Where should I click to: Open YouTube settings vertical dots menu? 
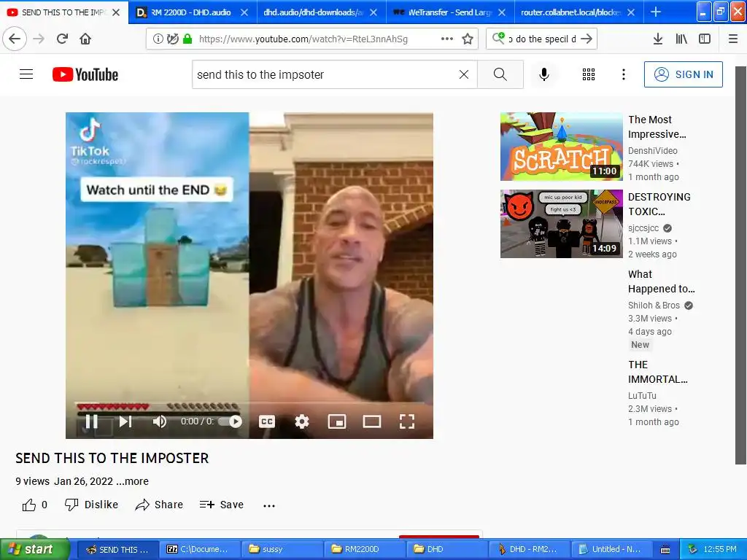coord(624,74)
